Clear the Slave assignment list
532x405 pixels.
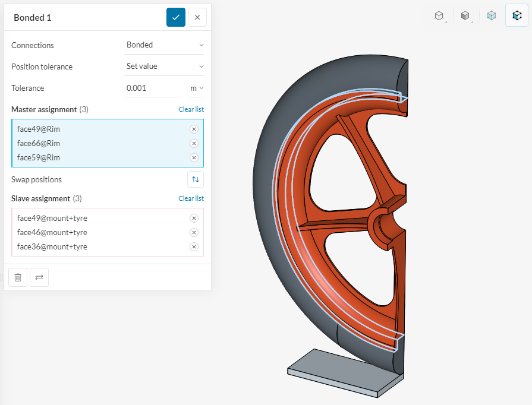(x=191, y=198)
